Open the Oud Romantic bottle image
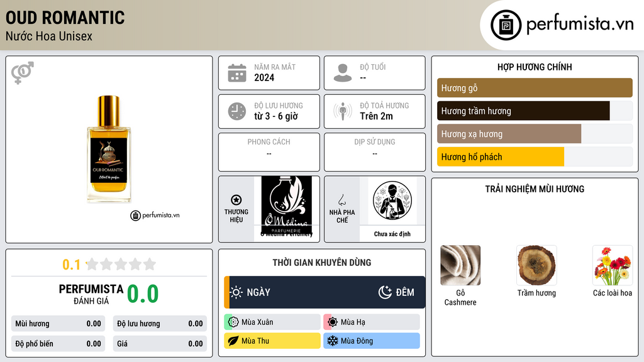Viewport: 644px width, 362px height. tap(109, 149)
